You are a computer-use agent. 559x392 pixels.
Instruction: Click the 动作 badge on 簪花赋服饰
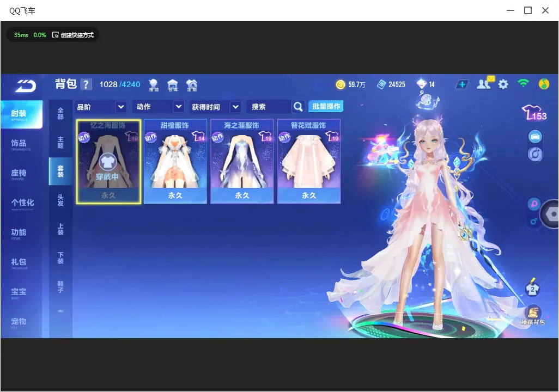pyautogui.click(x=284, y=137)
